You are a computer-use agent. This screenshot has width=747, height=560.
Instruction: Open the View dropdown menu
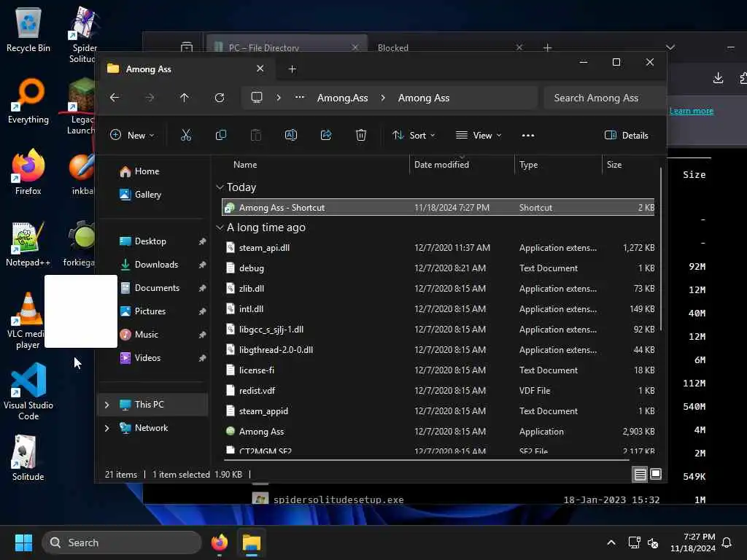pos(479,135)
